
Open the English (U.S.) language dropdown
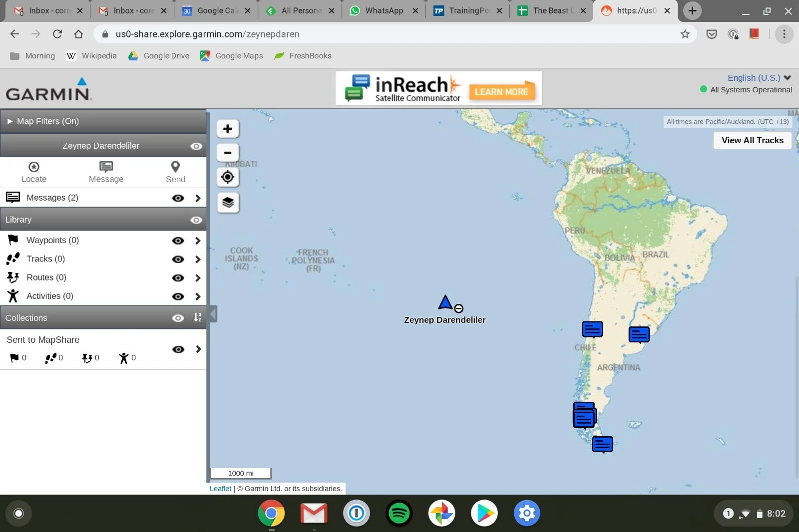pos(759,78)
